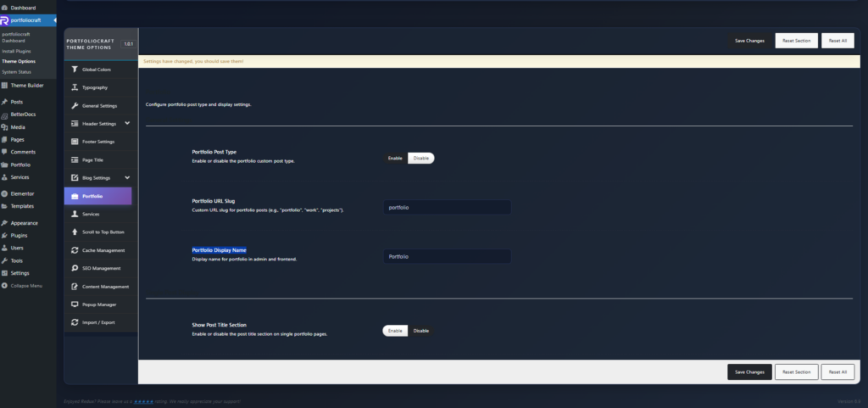Disable the Portfolio Post Type
The width and height of the screenshot is (868, 408).
pos(421,158)
